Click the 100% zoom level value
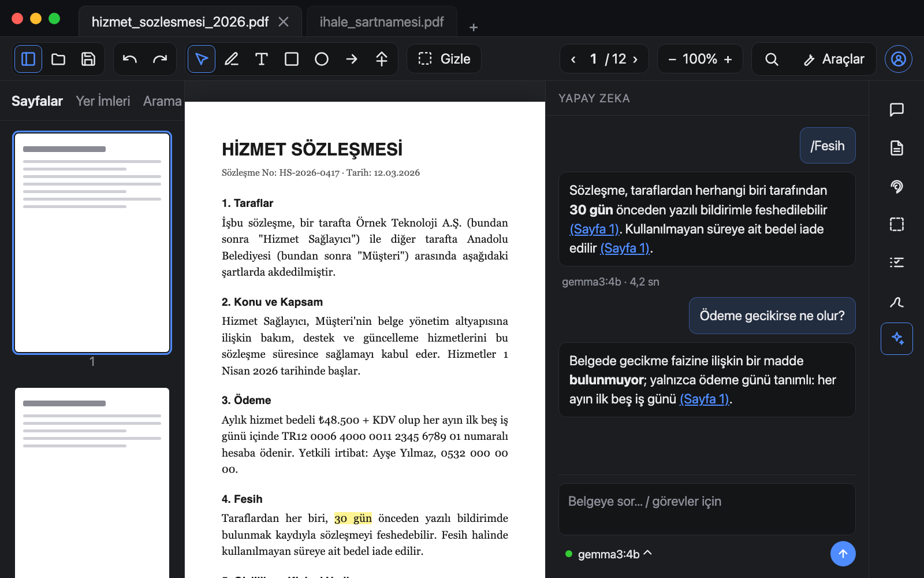924x578 pixels. coord(700,59)
